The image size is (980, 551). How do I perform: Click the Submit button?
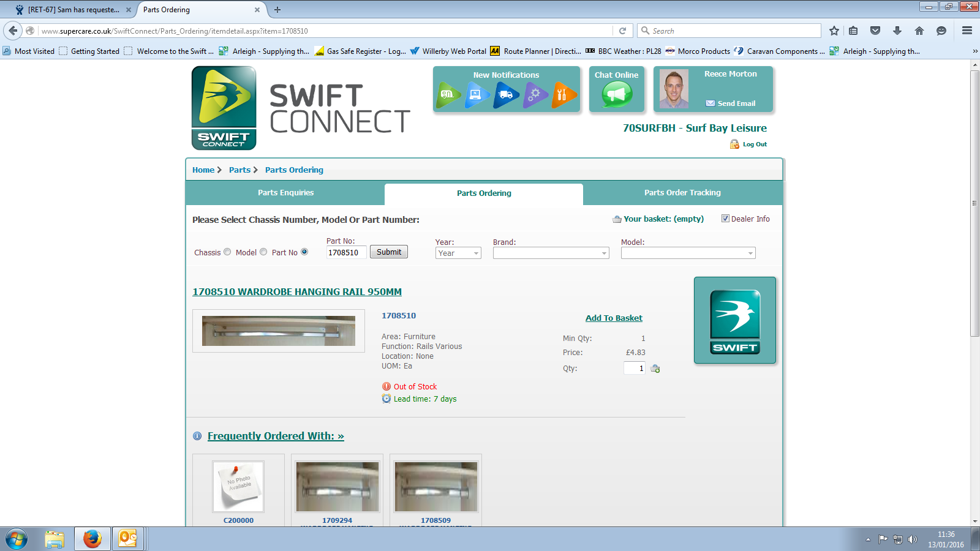point(389,252)
